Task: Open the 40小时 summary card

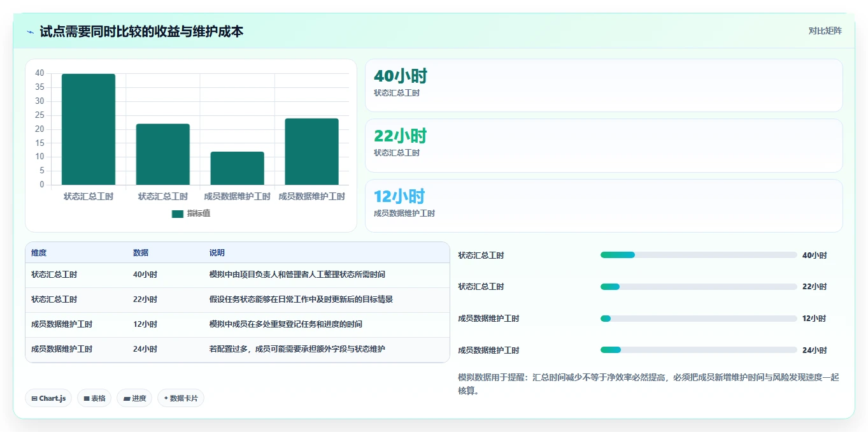Action: tap(604, 85)
